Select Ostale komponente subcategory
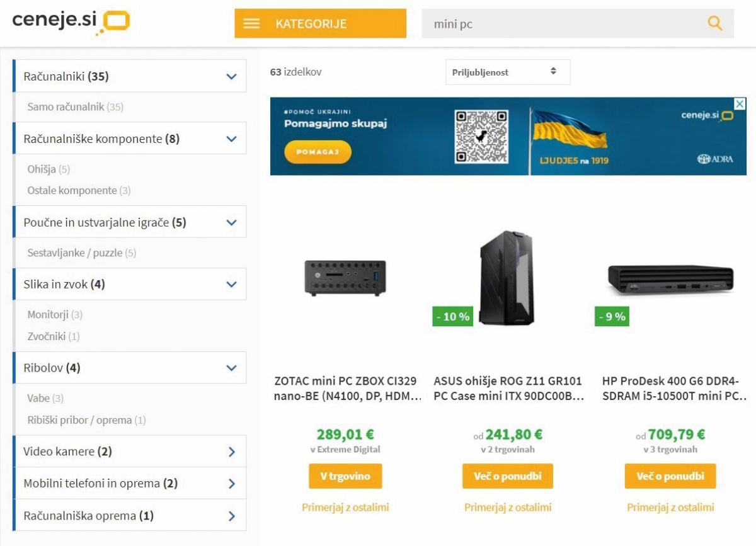This screenshot has height=546, width=756. [x=79, y=190]
